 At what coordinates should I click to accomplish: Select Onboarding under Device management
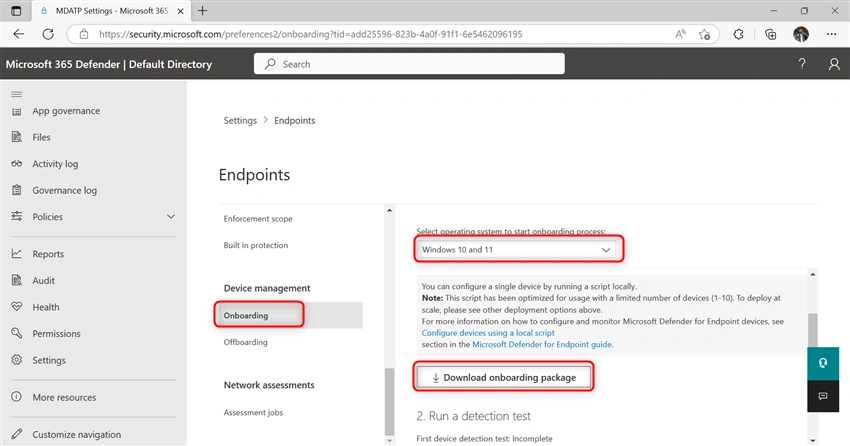tap(291, 315)
